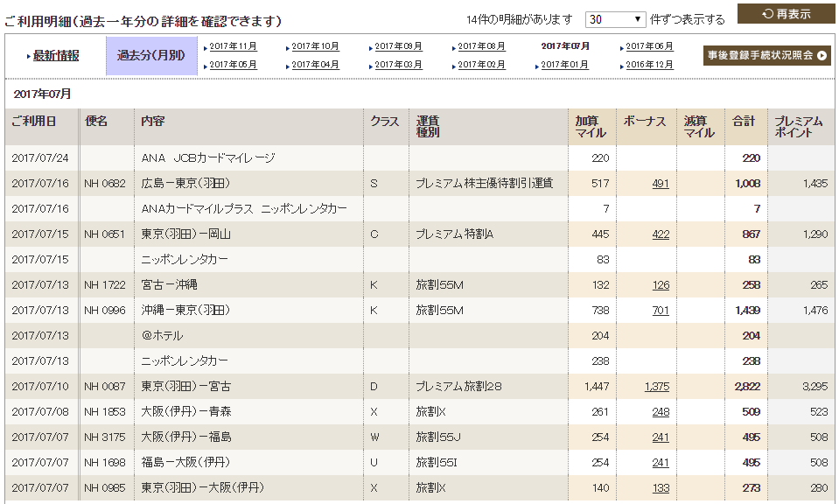839x504 pixels.
Task: Click bonus miles 248 link
Action: coord(661,412)
